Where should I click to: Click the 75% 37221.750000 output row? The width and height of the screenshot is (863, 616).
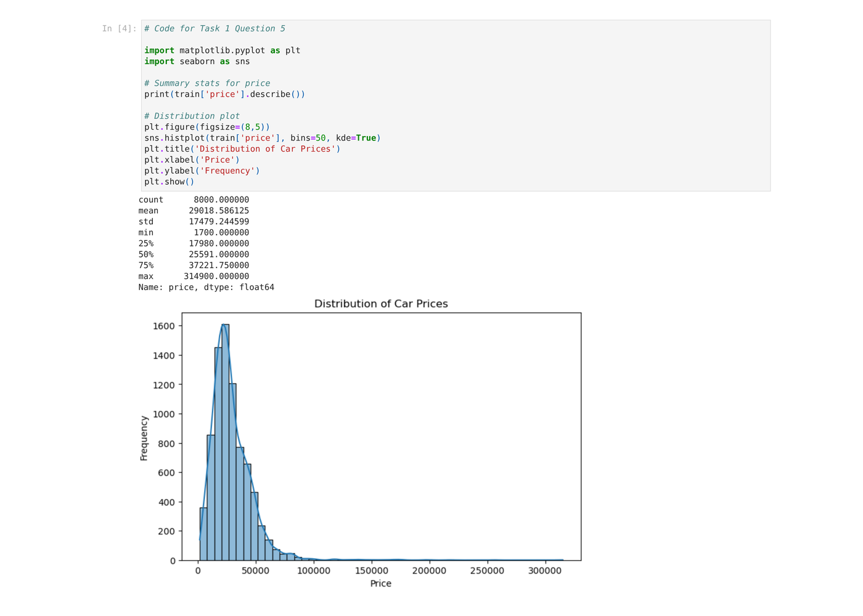coord(194,265)
